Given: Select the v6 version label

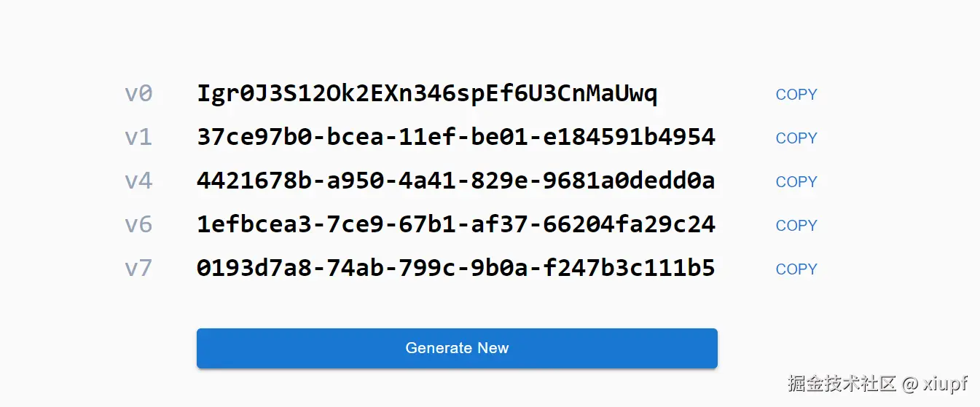Looking at the screenshot, I should 138,225.
